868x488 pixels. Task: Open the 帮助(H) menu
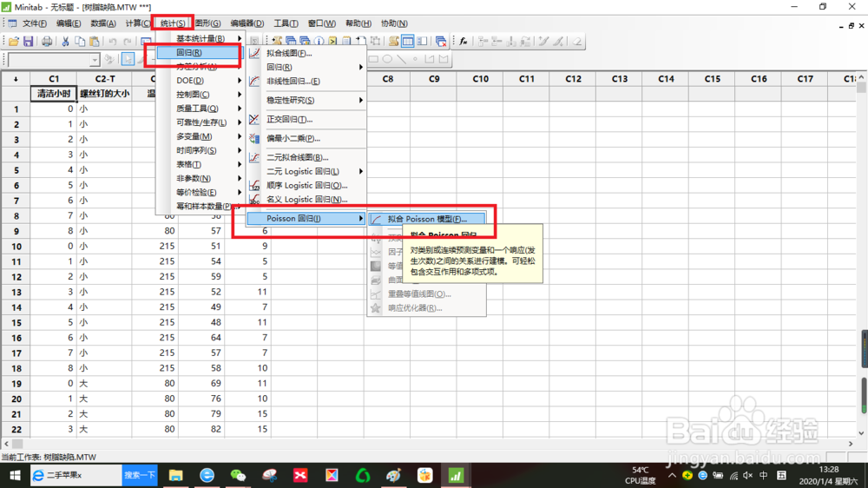point(358,23)
